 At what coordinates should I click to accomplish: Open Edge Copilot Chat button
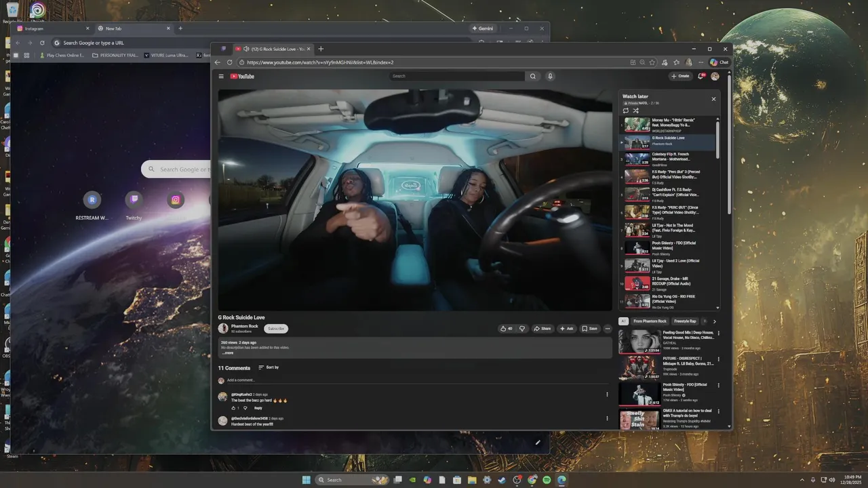(719, 62)
